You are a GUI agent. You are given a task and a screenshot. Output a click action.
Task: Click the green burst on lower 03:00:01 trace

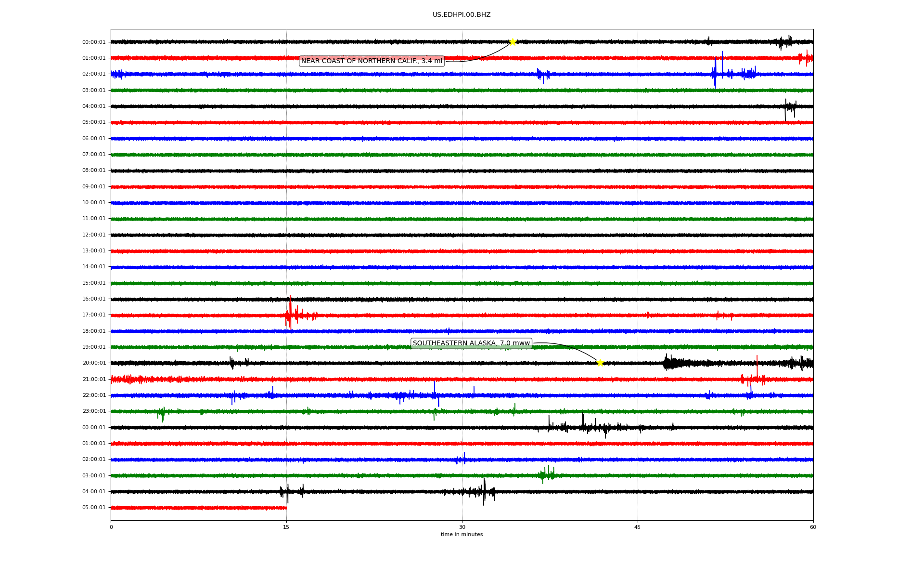[547, 475]
